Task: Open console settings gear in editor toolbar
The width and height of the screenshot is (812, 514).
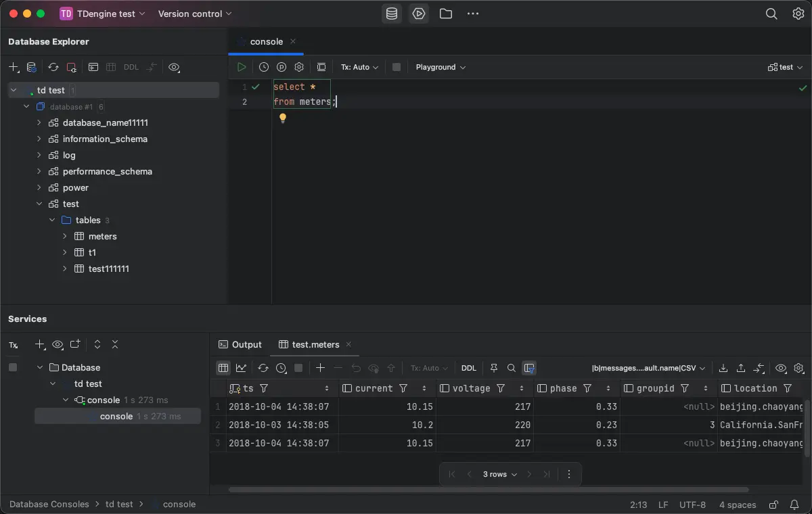Action: coord(299,67)
